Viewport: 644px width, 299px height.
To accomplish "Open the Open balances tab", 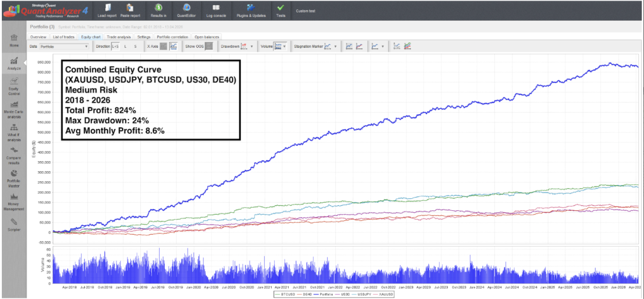I will (x=208, y=37).
